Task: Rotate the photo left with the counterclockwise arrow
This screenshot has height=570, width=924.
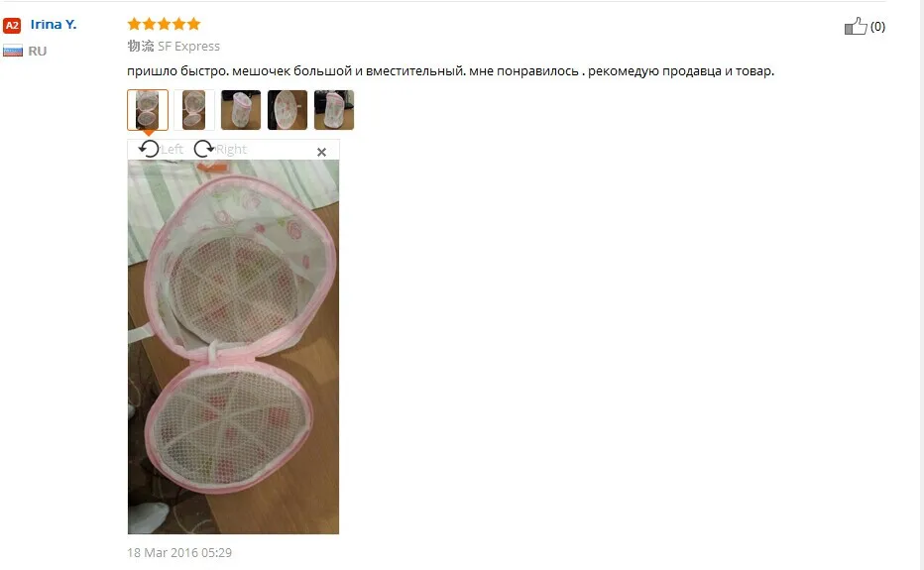Action: [x=149, y=149]
